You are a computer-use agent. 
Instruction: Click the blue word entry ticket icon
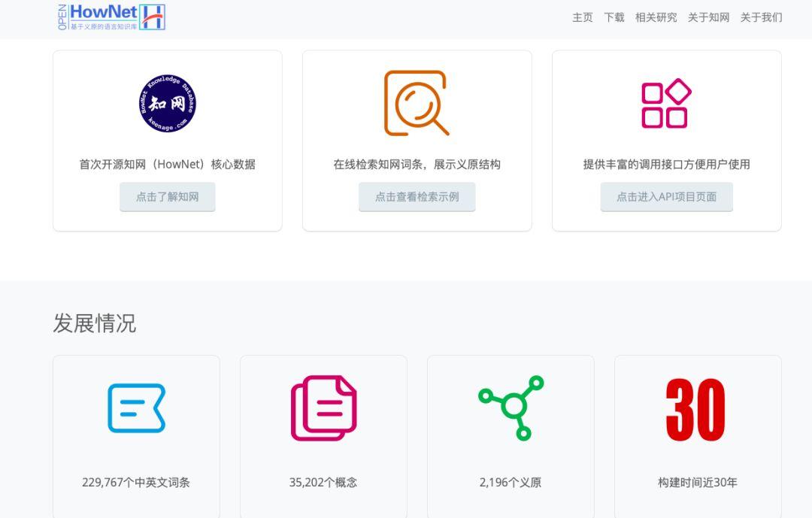pos(136,408)
